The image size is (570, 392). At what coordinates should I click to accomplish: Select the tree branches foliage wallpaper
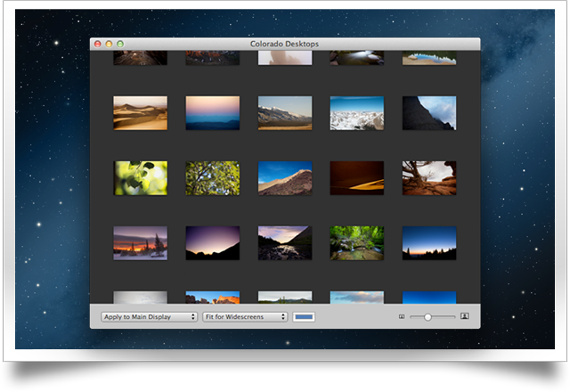(x=213, y=178)
